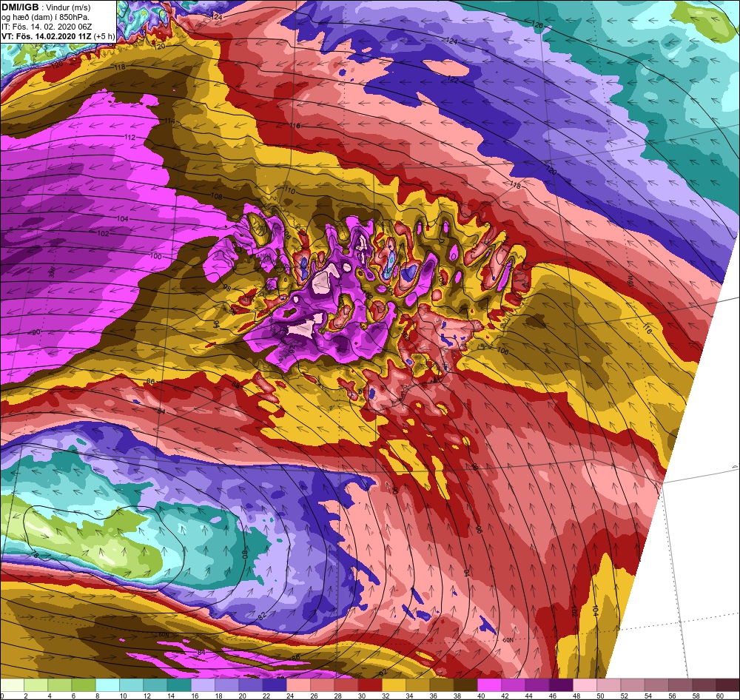Select the '90' contour label at the left edge
The height and width of the screenshot is (700, 740).
[36, 332]
